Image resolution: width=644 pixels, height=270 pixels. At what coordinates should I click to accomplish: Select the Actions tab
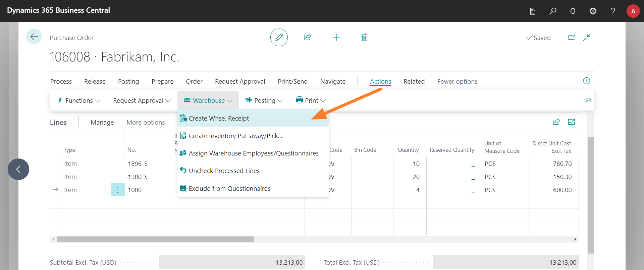[381, 81]
